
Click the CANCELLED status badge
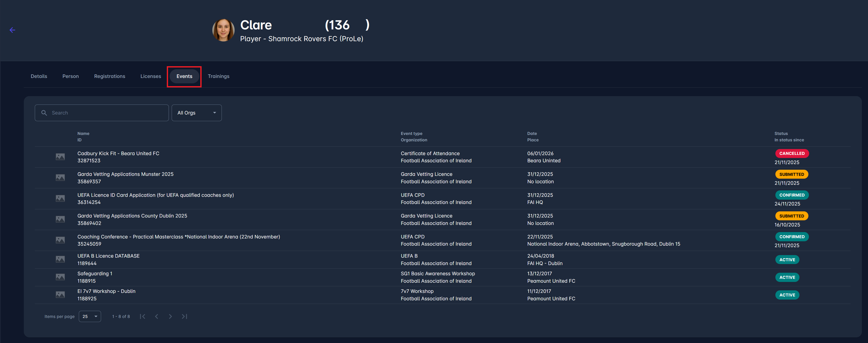coord(792,154)
